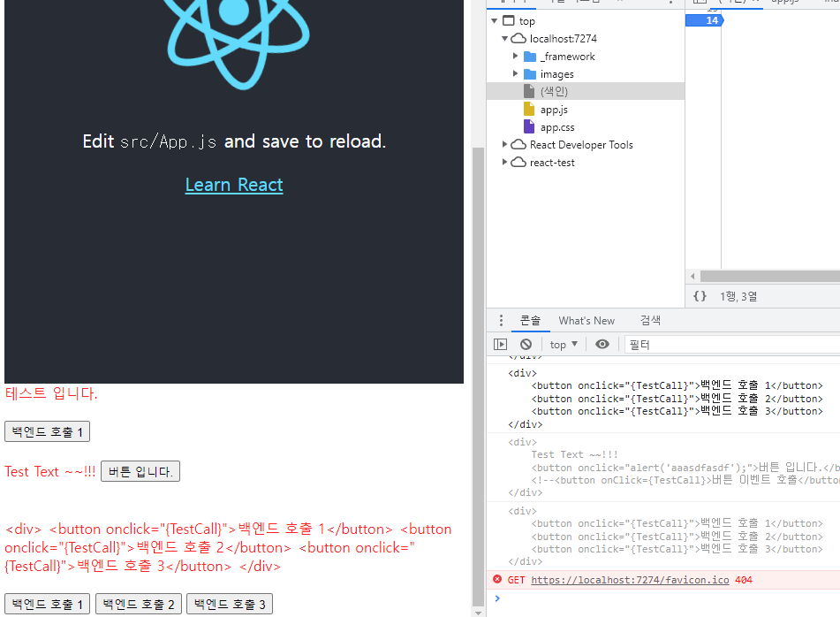This screenshot has height=617, width=840.
Task: Open app.js in the sources tree
Action: coord(554,110)
